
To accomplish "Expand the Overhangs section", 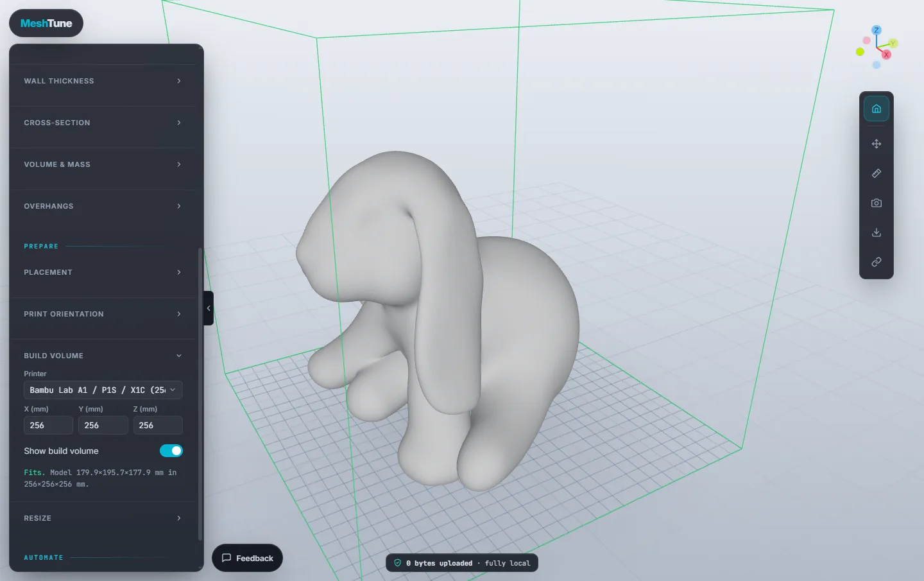I will 103,206.
